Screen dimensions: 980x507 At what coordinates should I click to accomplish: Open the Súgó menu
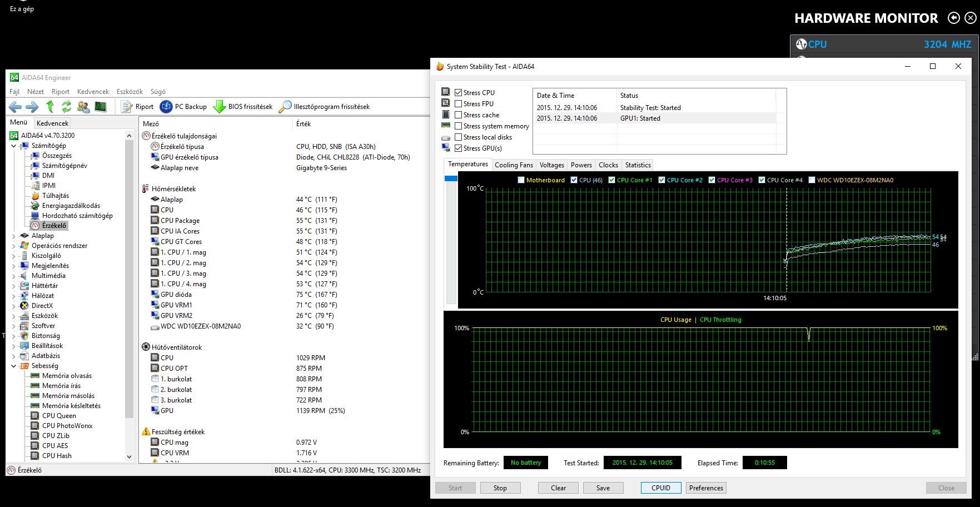coord(158,92)
